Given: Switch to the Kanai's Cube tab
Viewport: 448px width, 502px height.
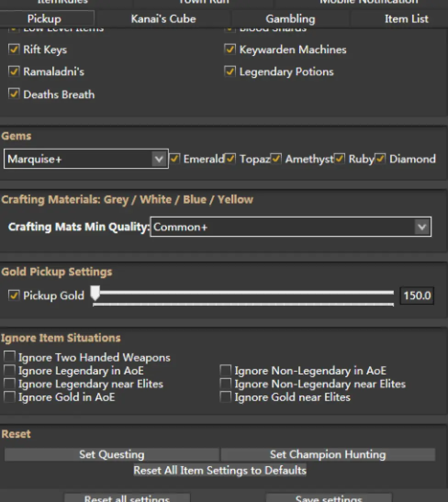Looking at the screenshot, I should (x=163, y=19).
